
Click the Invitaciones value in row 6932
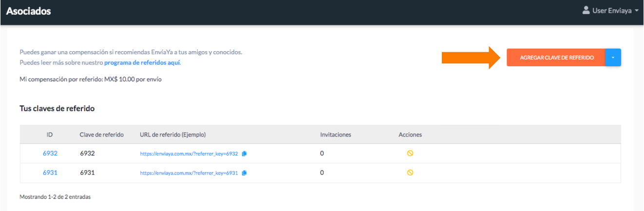coord(322,153)
